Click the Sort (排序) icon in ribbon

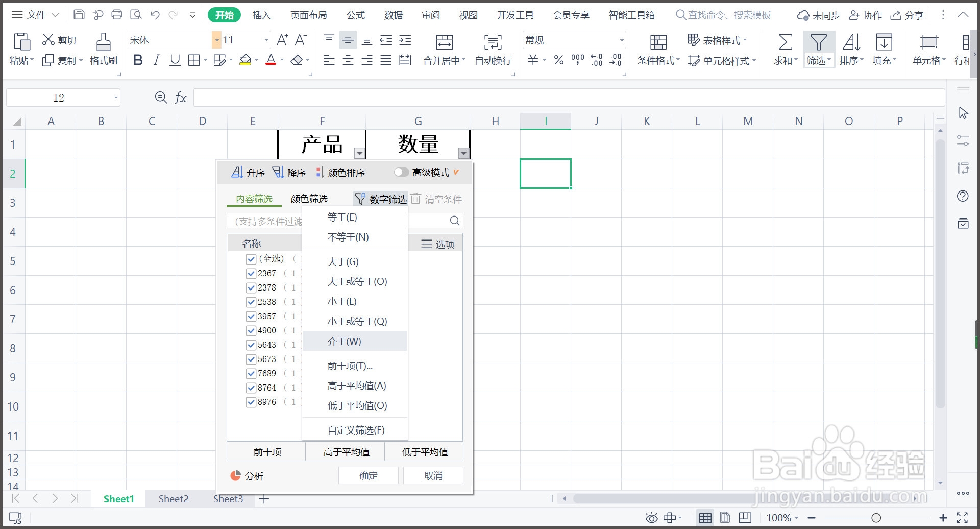coord(850,49)
